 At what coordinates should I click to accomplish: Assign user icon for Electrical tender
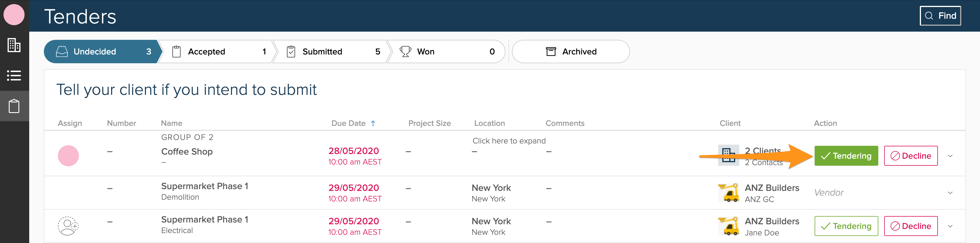[68, 226]
